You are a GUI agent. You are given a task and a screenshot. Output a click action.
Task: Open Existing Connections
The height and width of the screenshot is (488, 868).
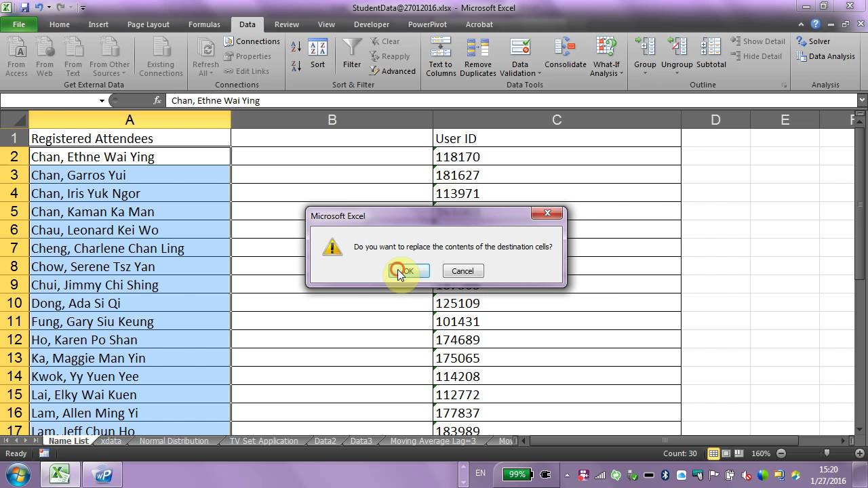161,57
